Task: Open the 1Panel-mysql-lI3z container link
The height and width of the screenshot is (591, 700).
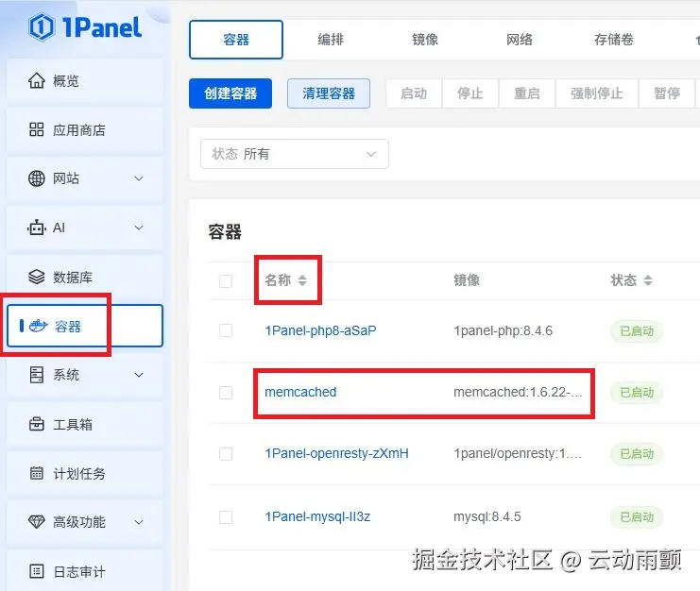Action: (x=317, y=516)
